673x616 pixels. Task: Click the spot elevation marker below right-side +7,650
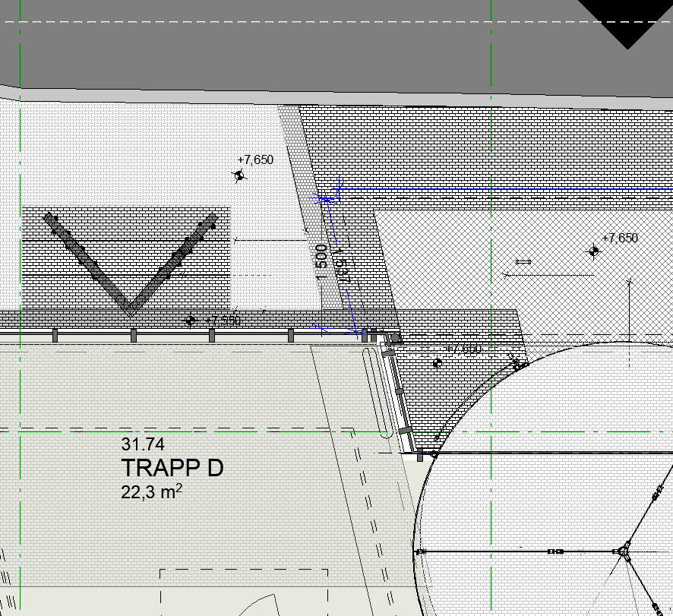pos(593,251)
